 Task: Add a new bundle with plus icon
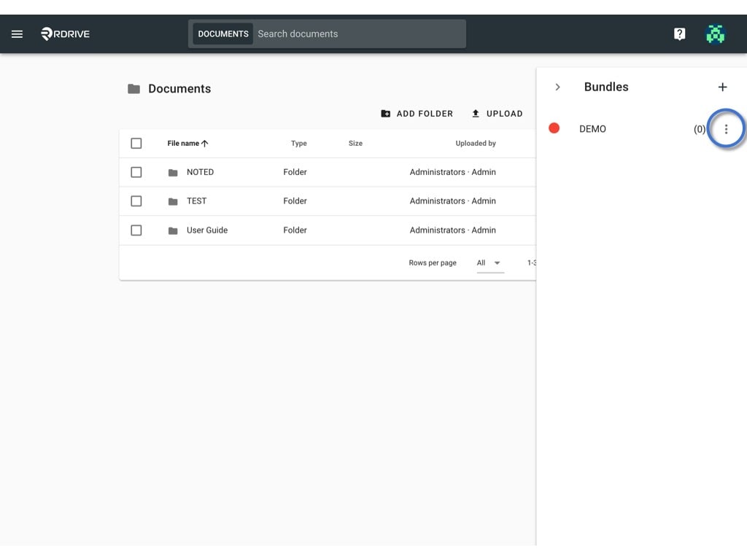point(722,87)
